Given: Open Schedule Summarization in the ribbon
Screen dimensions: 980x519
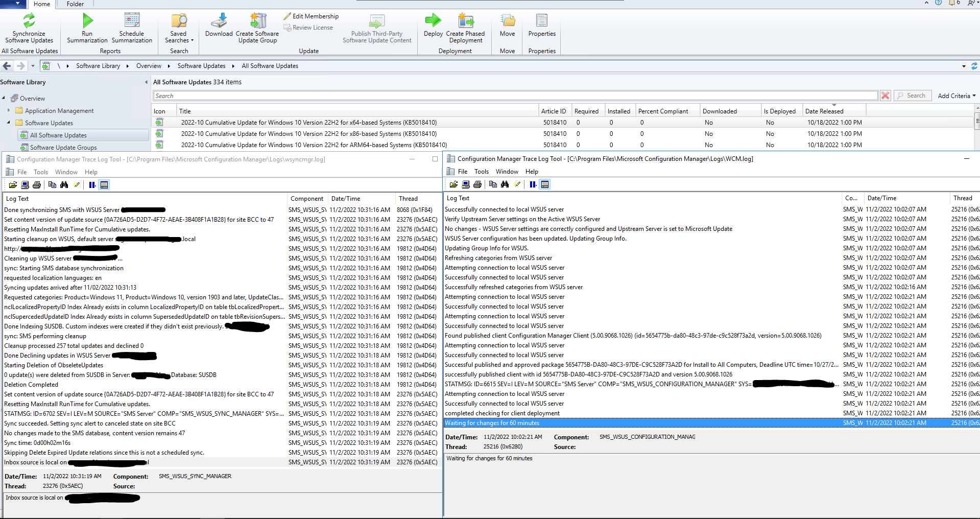Looking at the screenshot, I should (132, 28).
